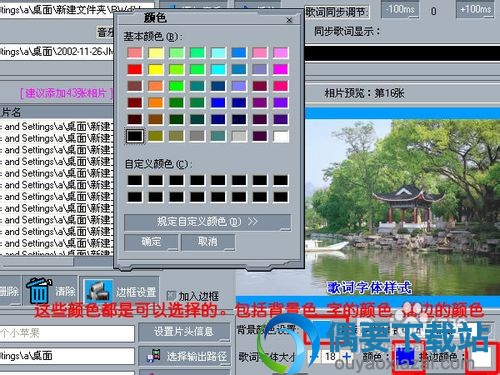
Task: Select the white swatch in basic colors
Action: (x=281, y=136)
